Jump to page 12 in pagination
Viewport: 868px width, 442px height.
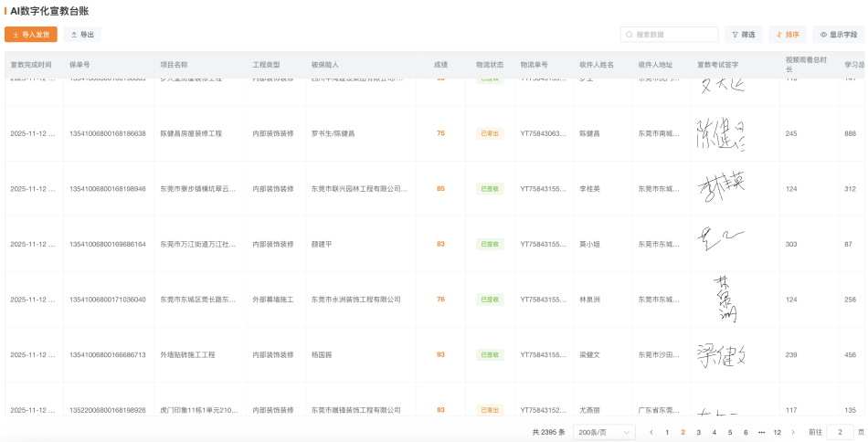pos(778,432)
